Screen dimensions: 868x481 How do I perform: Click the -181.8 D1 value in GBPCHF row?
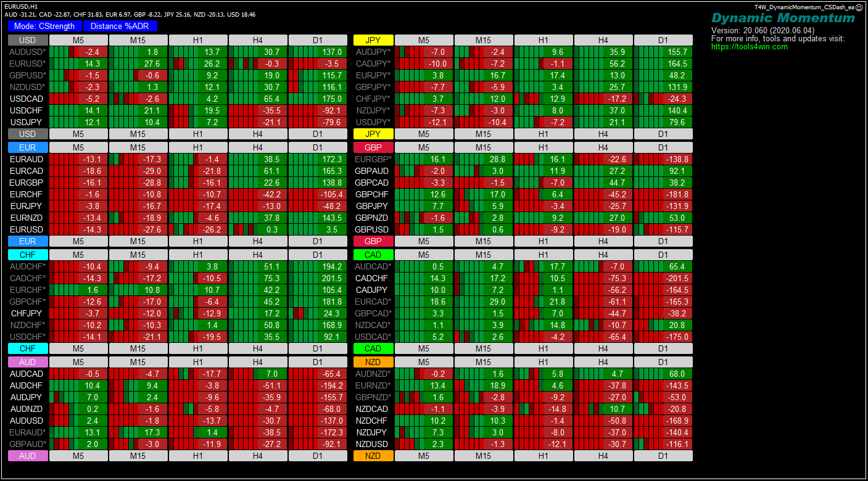[x=677, y=194]
